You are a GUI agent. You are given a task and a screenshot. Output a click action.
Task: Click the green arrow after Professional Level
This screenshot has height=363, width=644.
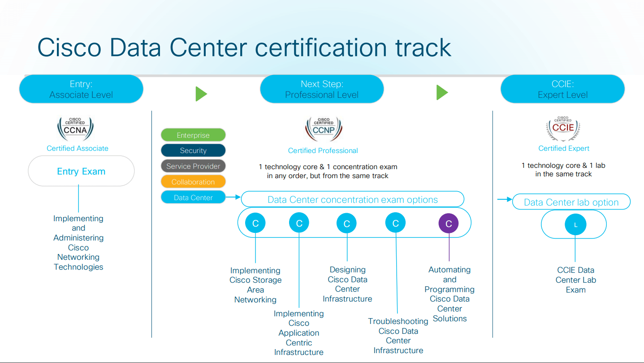442,92
